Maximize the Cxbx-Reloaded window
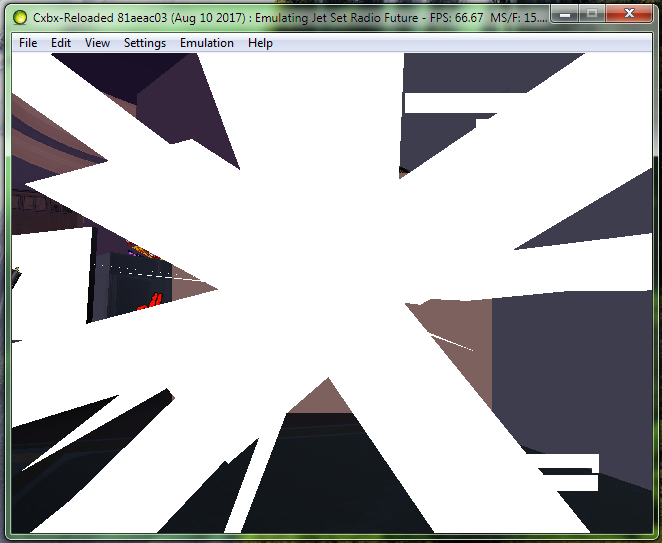 coord(592,14)
